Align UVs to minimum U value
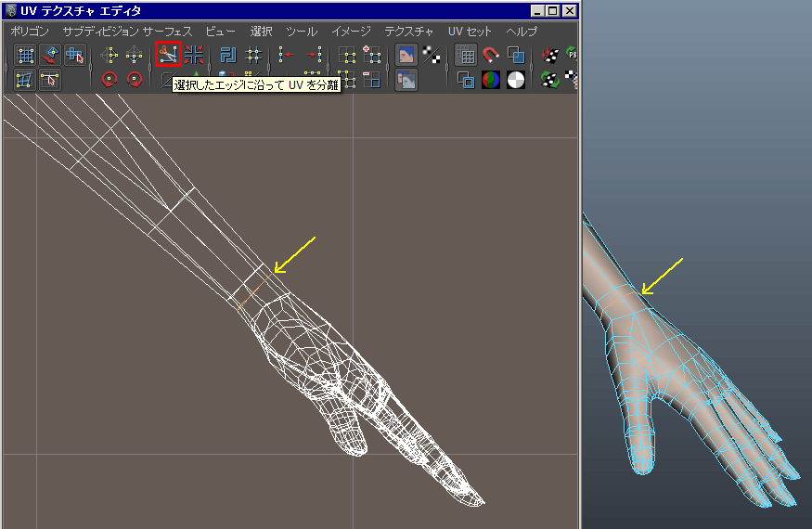The image size is (812, 529). pos(287,55)
